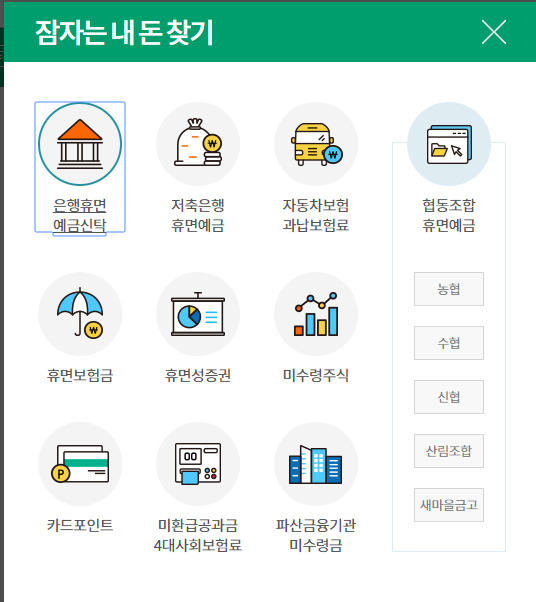Screen dimensions: 536x602
Task: Follow the 은행휴면 예금신탁 text link
Action: pos(79,215)
